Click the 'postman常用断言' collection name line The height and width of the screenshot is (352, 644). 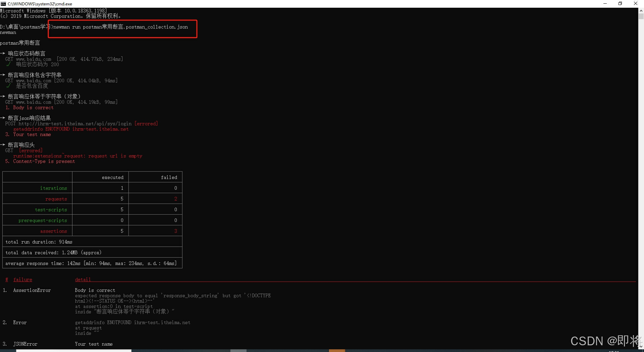tap(20, 43)
